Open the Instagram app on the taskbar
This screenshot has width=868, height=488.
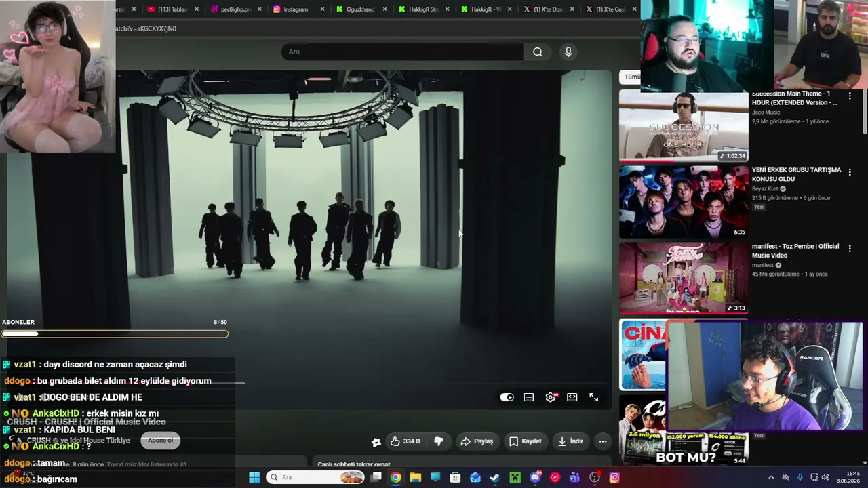[614, 478]
